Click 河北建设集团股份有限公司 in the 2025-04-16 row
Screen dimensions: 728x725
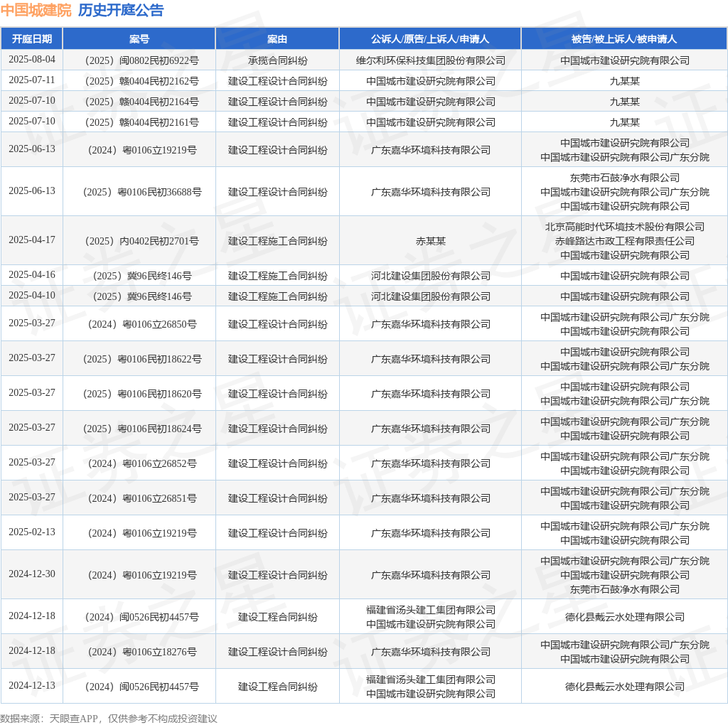430,276
